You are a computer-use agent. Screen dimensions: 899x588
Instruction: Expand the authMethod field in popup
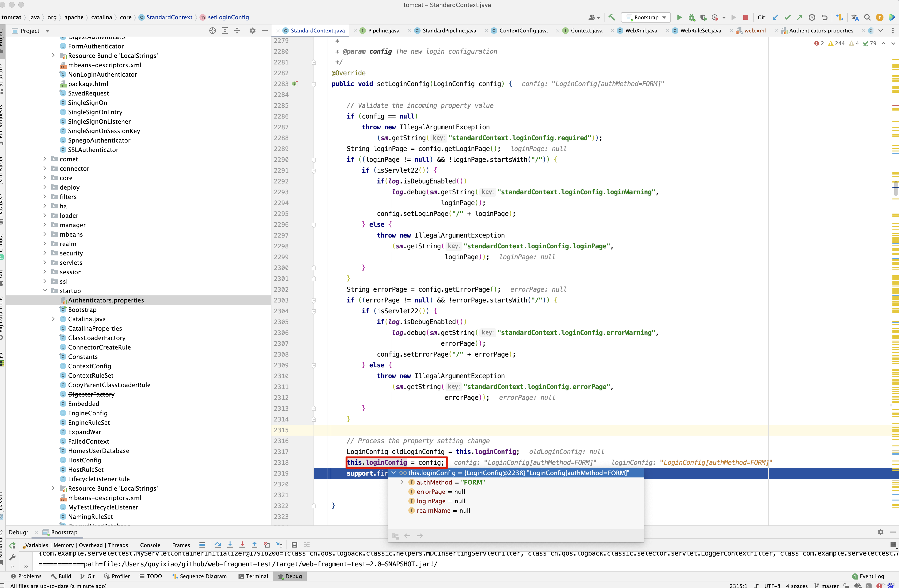tap(402, 482)
